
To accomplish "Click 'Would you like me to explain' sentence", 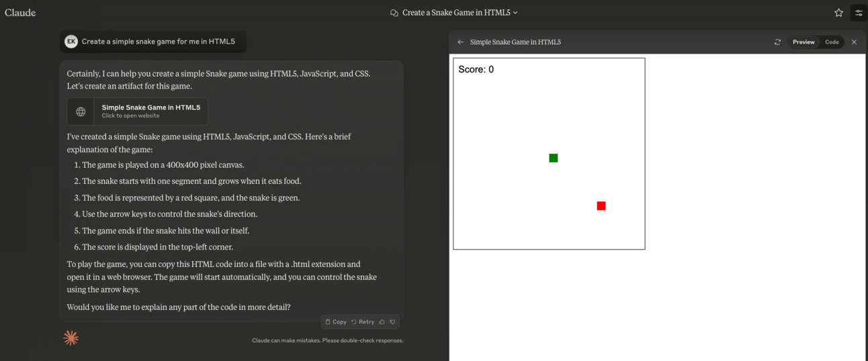I will pyautogui.click(x=179, y=307).
